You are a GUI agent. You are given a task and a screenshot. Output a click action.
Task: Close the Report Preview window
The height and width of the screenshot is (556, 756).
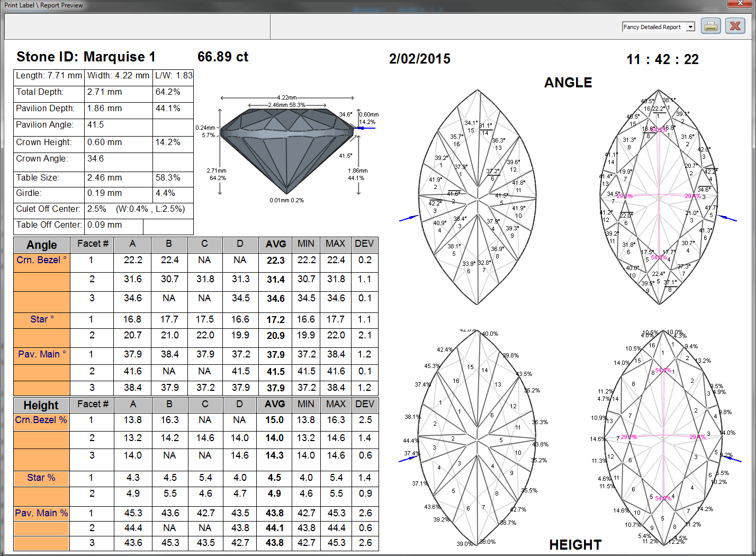741,3
